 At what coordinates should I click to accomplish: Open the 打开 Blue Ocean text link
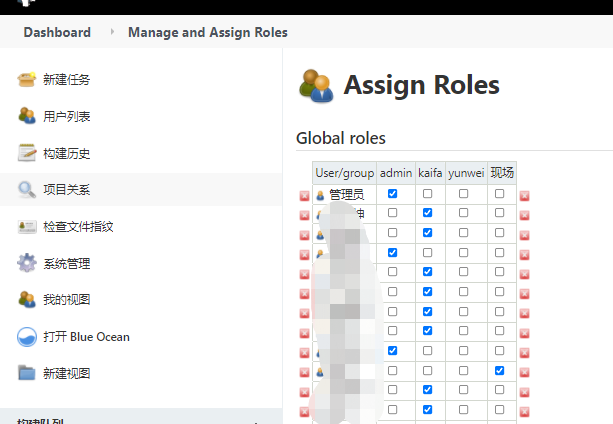[x=86, y=336]
